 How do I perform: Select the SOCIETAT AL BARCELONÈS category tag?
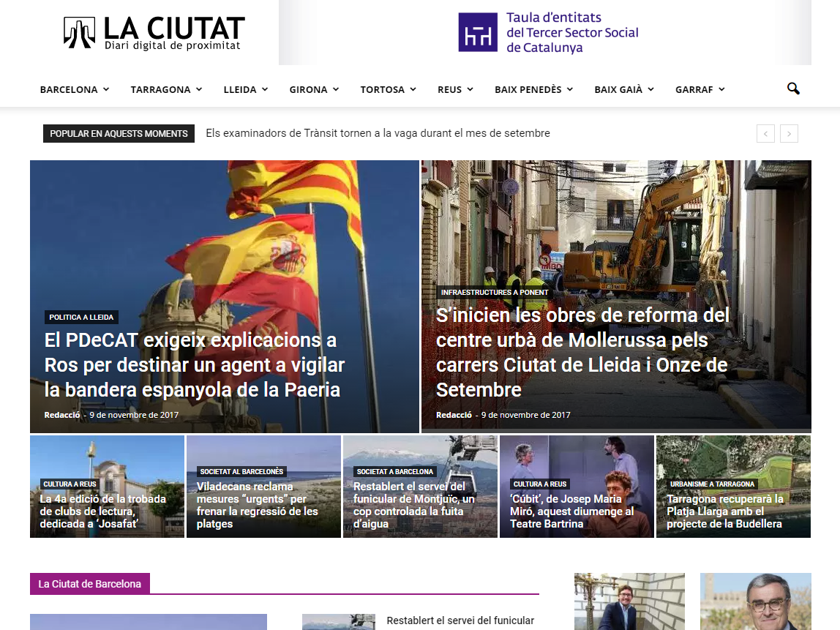coord(241,471)
